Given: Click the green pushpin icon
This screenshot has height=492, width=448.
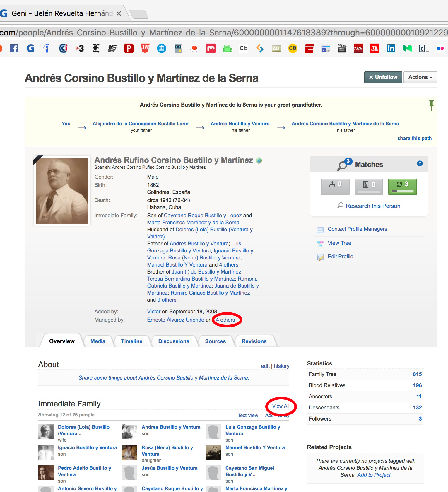Looking at the screenshot, I should (x=431, y=105).
